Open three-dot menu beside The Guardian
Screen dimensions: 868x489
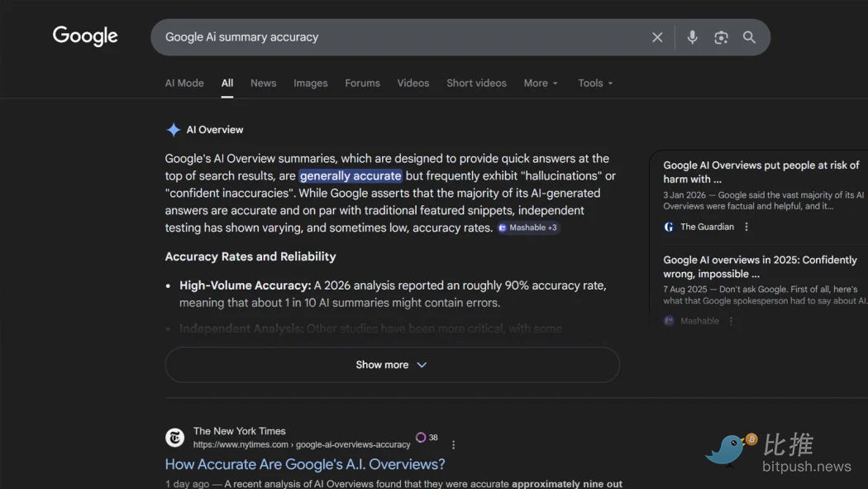pyautogui.click(x=746, y=227)
